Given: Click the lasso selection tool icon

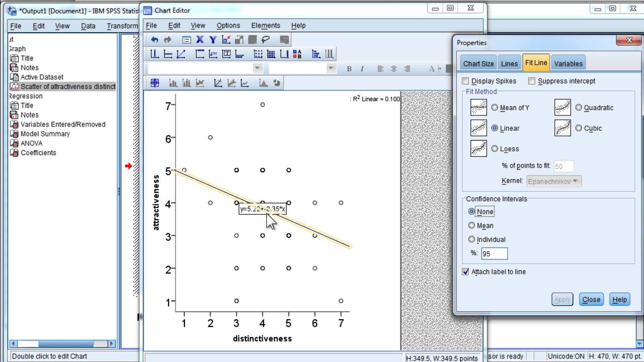Looking at the screenshot, I should click(265, 40).
